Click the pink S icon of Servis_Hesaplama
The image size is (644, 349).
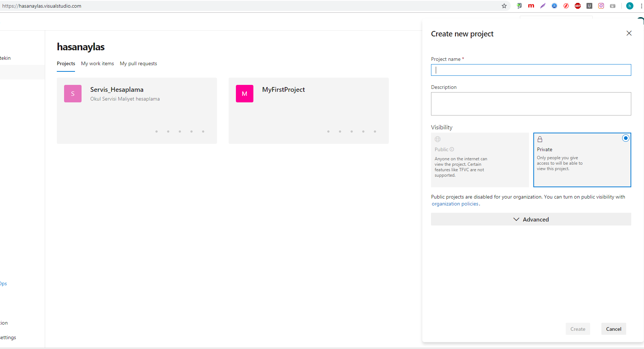[x=73, y=94]
